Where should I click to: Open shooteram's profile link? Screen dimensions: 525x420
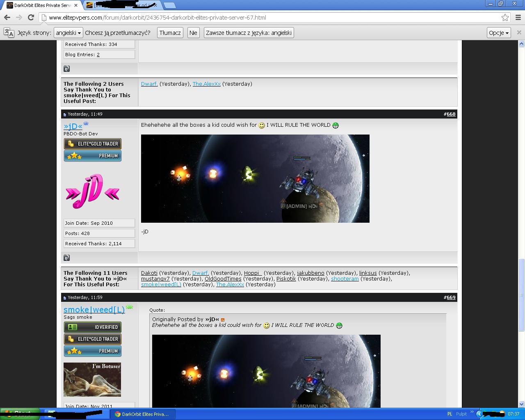point(345,278)
